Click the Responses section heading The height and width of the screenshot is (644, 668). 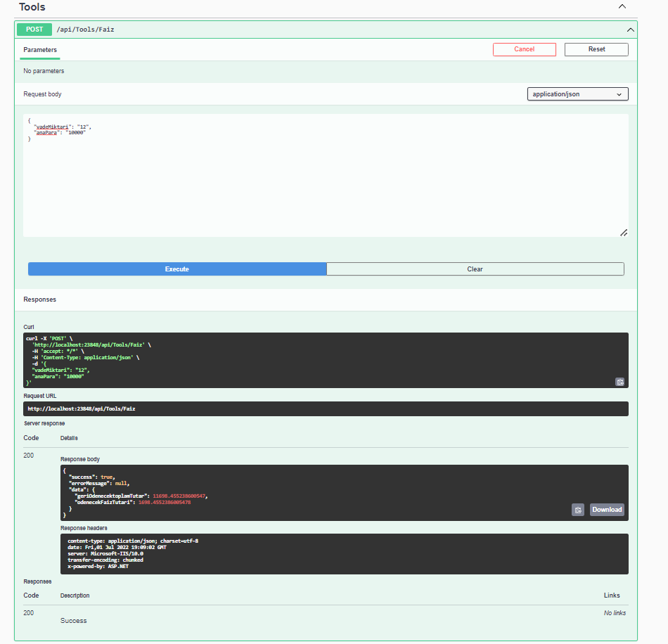click(39, 300)
